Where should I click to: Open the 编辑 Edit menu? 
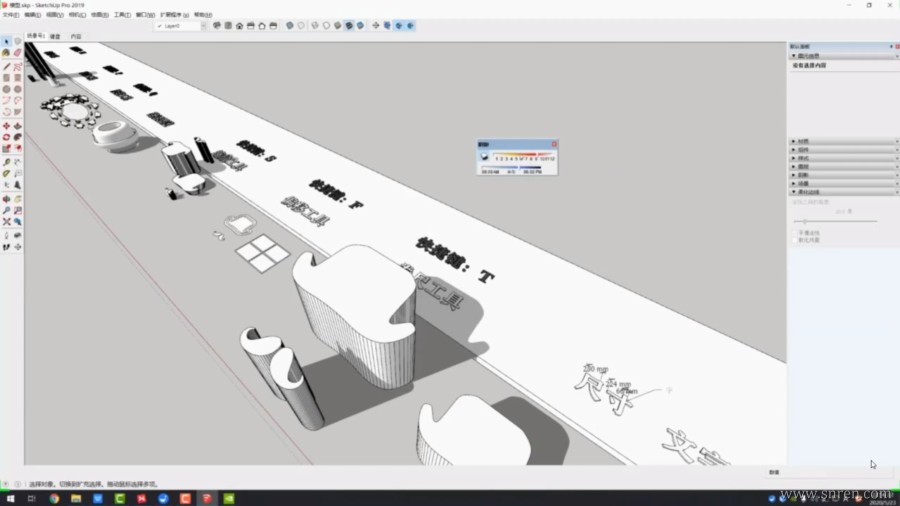pyautogui.click(x=33, y=14)
